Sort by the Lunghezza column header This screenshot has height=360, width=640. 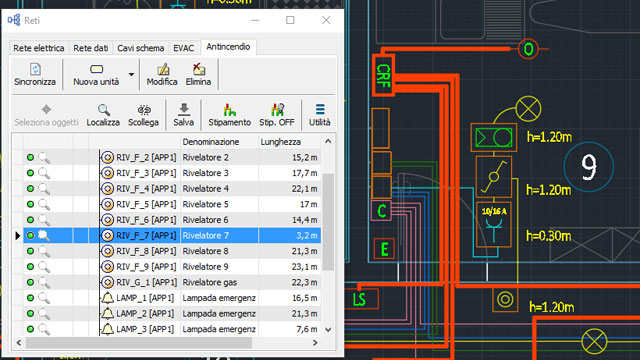(x=289, y=142)
